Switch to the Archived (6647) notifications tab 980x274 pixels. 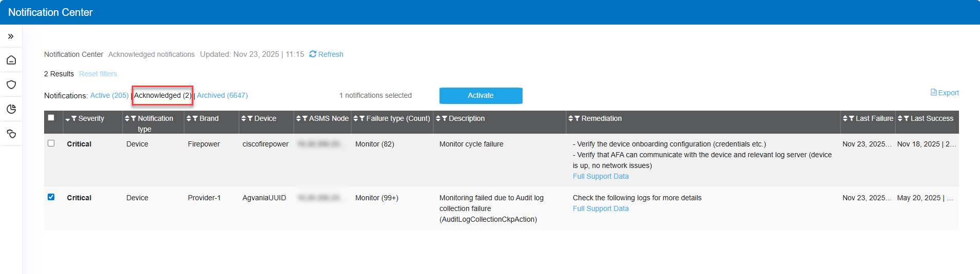click(222, 95)
